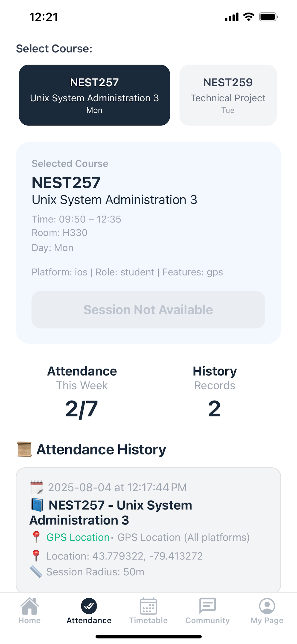Tap the Attendance This Week 2/7 stat

point(82,408)
